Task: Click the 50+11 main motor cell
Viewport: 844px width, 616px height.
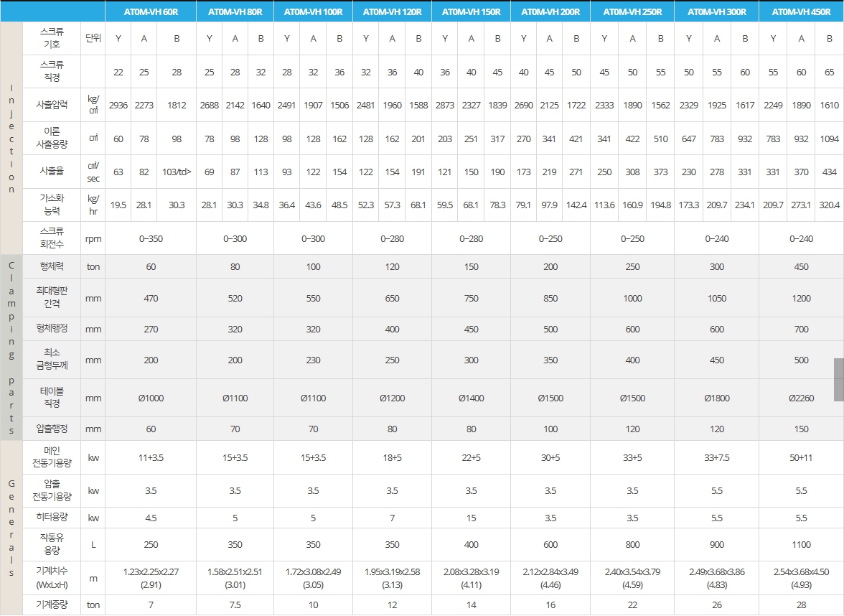Action: pyautogui.click(x=801, y=457)
